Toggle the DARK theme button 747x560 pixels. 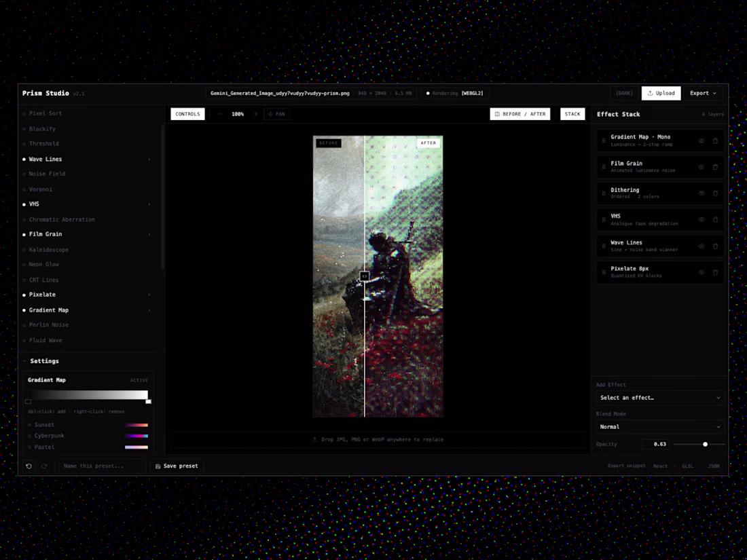coord(624,94)
